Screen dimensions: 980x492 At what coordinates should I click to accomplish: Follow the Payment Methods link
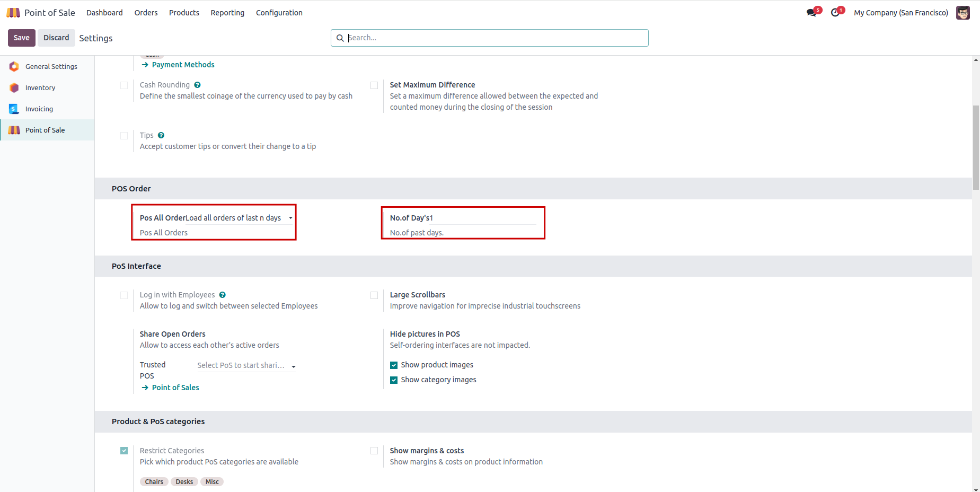(x=183, y=65)
